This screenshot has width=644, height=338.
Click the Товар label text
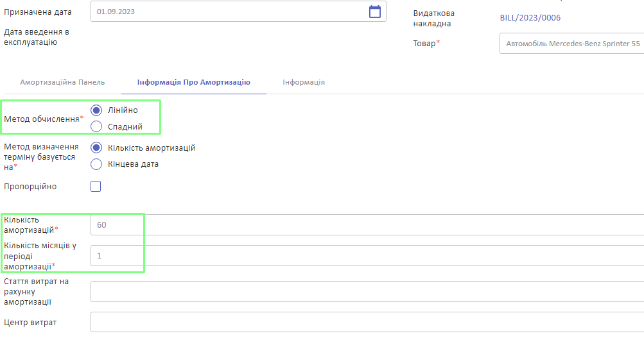coord(426,43)
